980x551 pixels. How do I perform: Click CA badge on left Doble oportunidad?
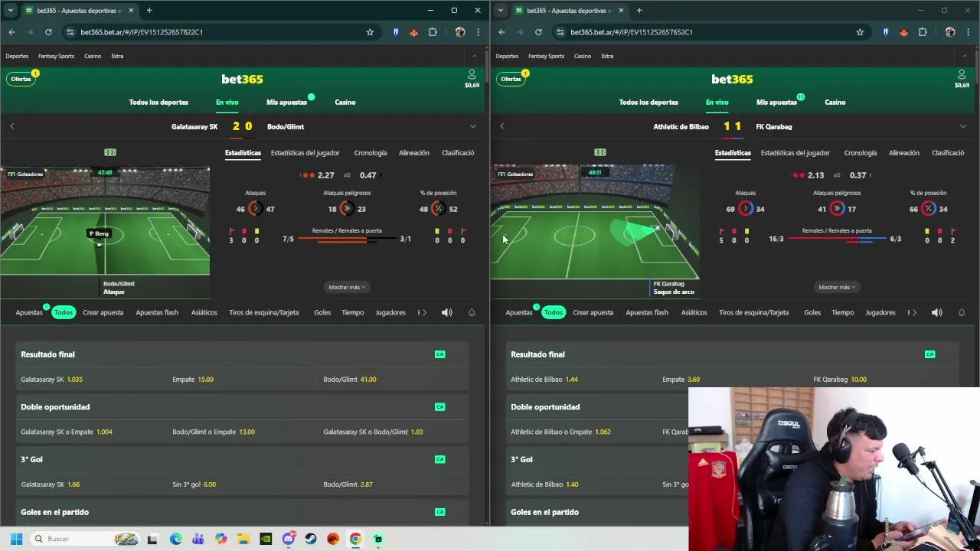tap(439, 407)
